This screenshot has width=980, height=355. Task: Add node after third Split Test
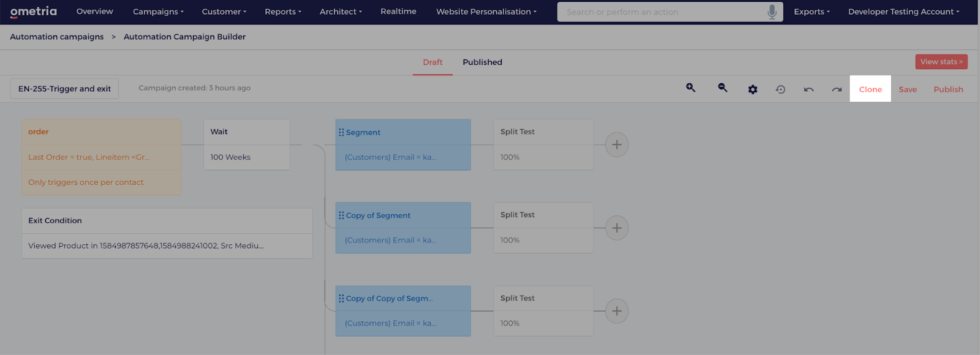tap(617, 311)
